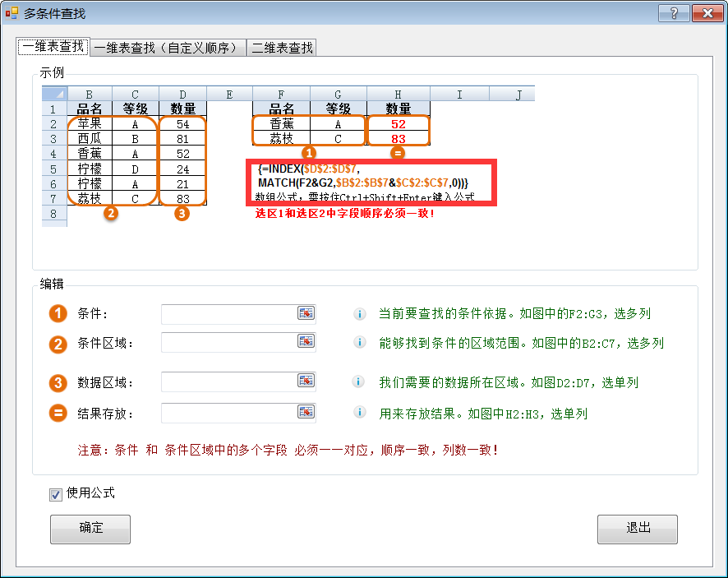The height and width of the screenshot is (578, 728).
Task: Click info icon beside 条件 hint text
Action: pyautogui.click(x=359, y=314)
